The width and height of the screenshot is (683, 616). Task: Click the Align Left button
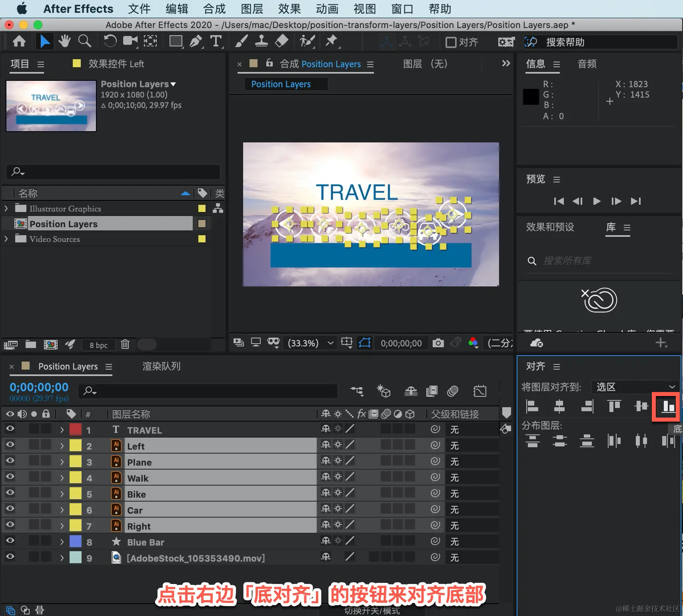(532, 407)
